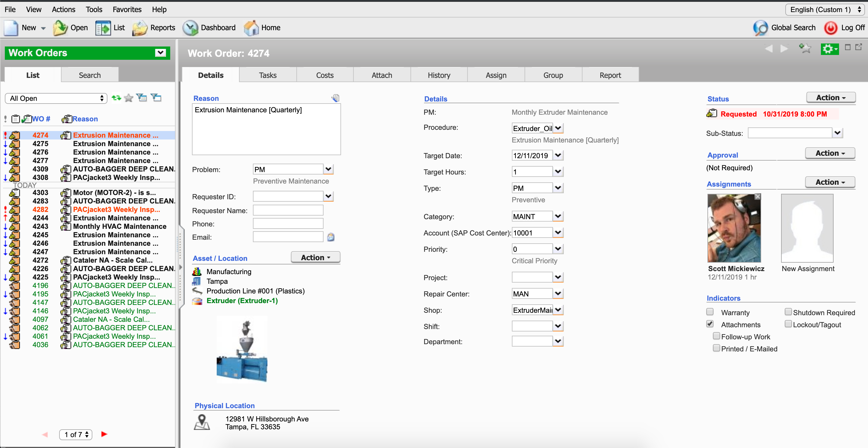Click the Log Off power icon
This screenshot has height=448, width=868.
pos(831,28)
